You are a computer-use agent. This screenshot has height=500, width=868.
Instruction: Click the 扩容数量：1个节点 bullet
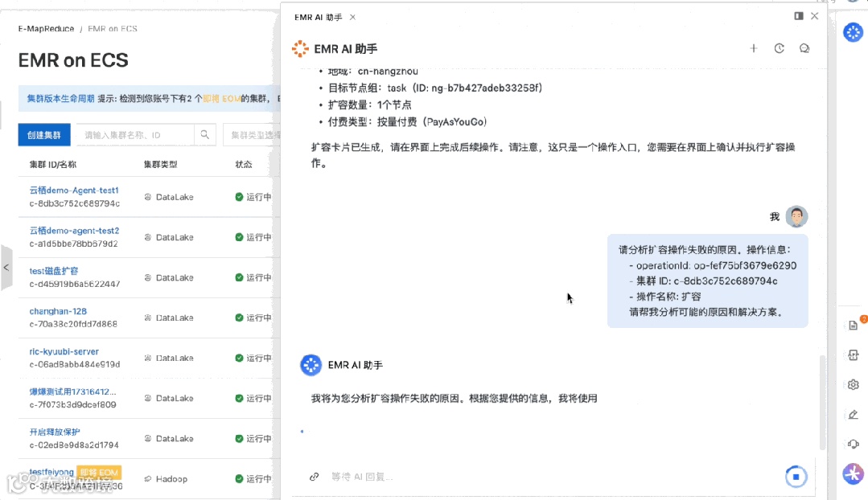click(365, 105)
